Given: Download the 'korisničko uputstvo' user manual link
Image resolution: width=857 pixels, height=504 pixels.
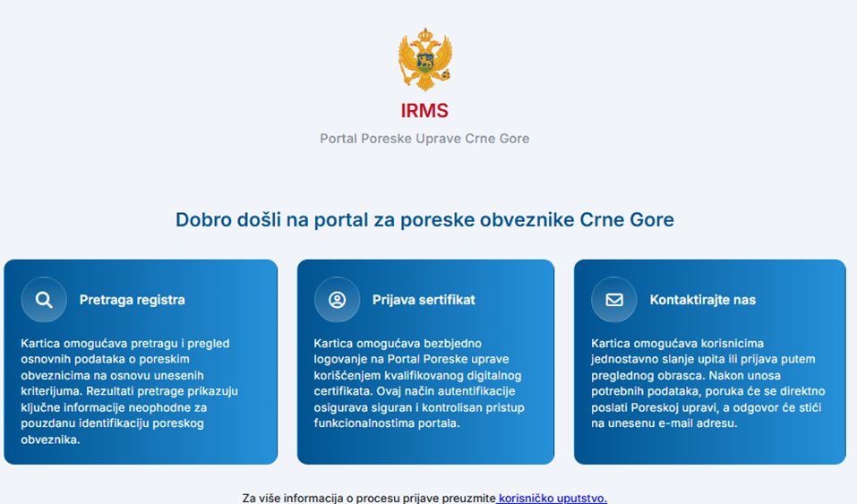Looking at the screenshot, I should [x=553, y=498].
